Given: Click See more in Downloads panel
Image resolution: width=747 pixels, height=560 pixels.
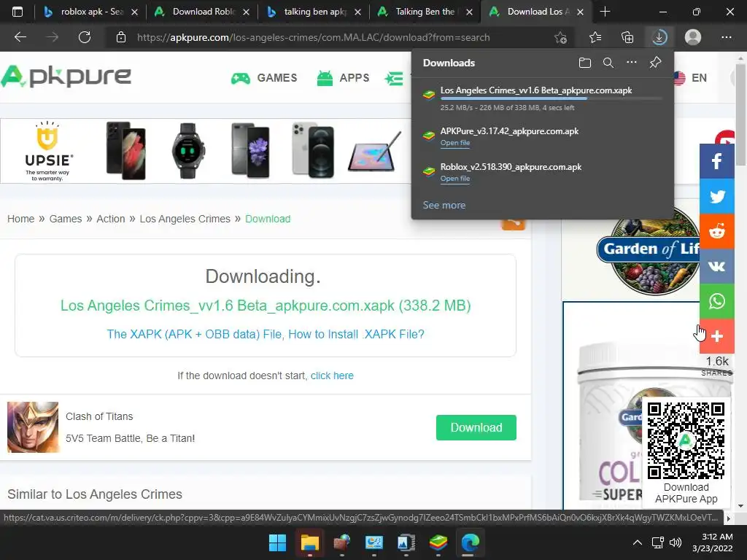Looking at the screenshot, I should click(444, 205).
